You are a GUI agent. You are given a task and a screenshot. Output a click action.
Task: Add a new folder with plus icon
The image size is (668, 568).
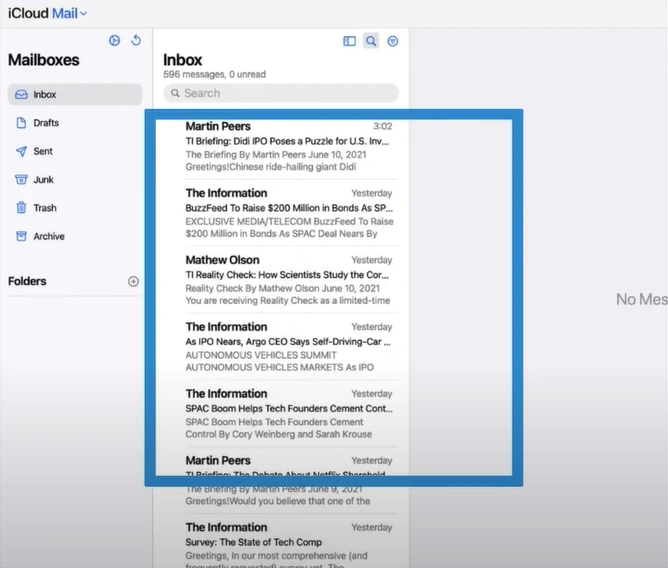[x=133, y=281]
